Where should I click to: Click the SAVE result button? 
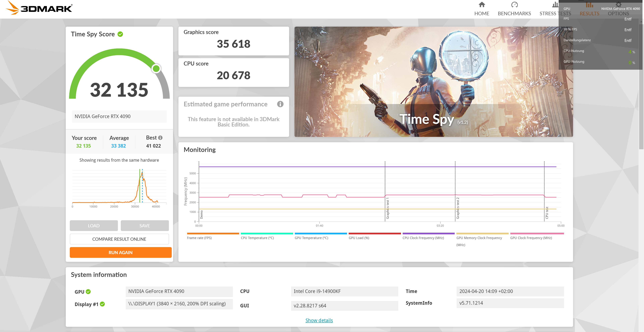(x=145, y=226)
